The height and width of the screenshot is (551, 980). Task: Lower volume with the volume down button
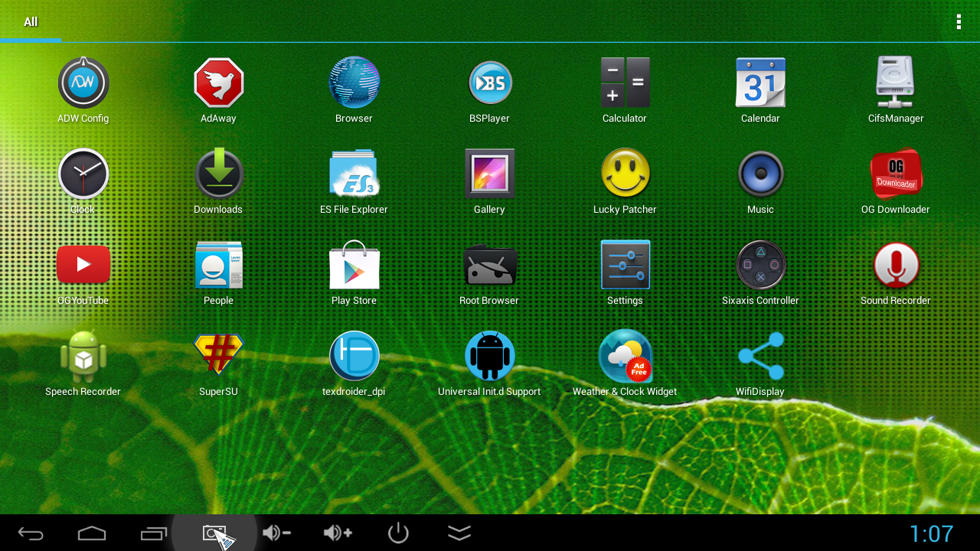click(x=276, y=533)
